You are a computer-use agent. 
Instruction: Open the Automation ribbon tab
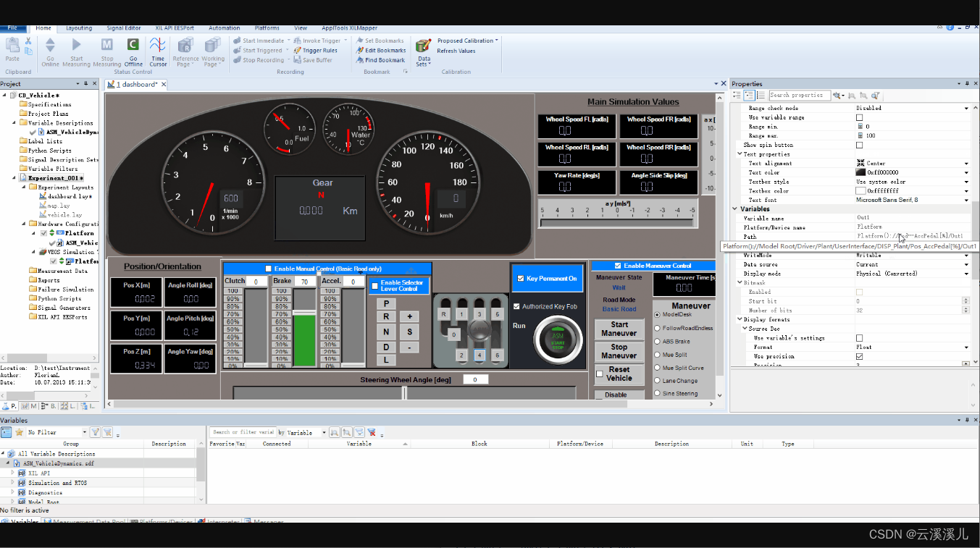click(225, 28)
